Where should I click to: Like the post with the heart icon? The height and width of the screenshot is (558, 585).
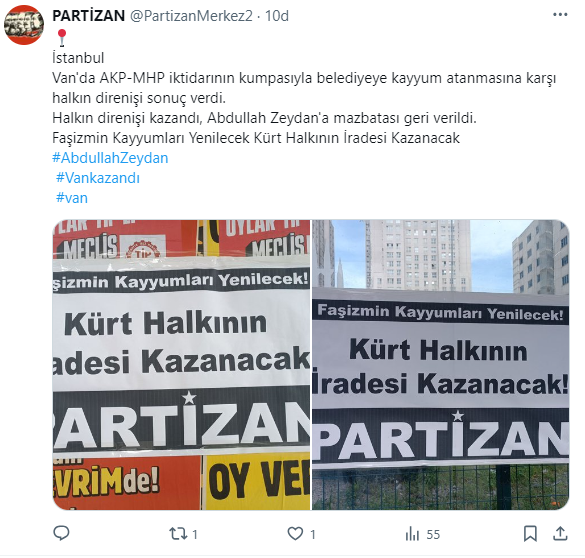(295, 534)
